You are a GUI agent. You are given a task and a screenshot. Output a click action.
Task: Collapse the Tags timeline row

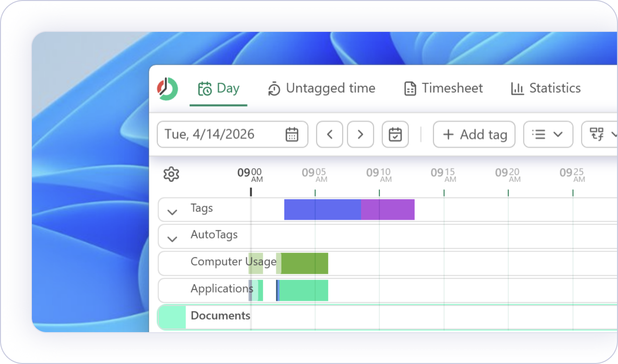pyautogui.click(x=172, y=212)
